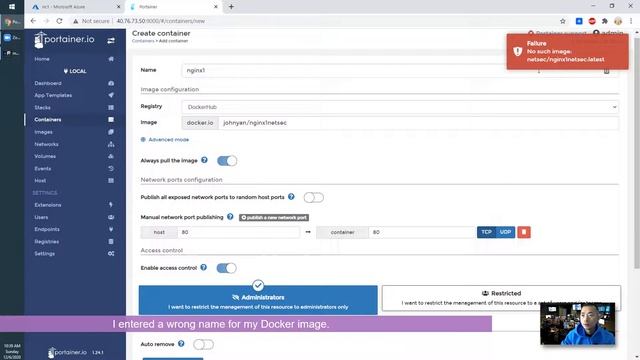Toggle Enable access control switch
The height and width of the screenshot is (360, 640).
pos(226,268)
